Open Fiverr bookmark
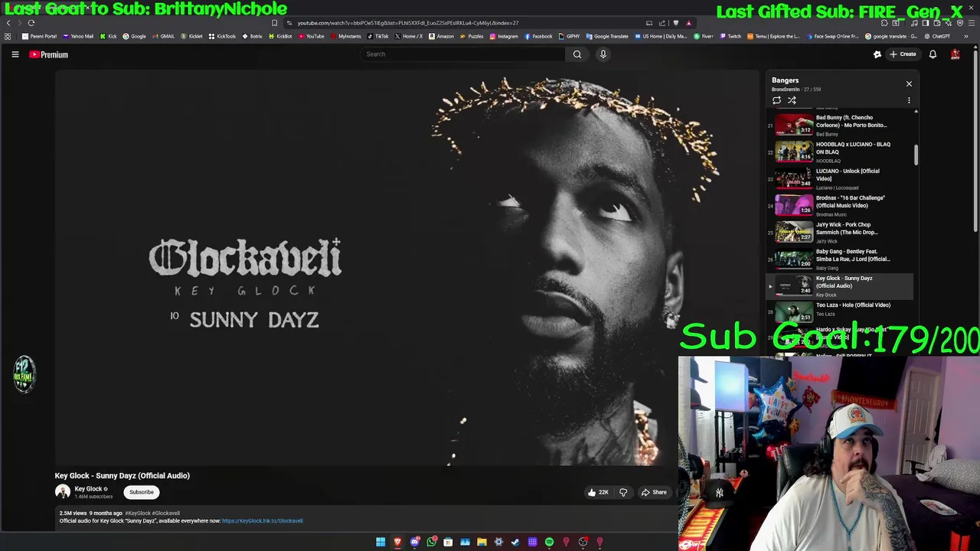This screenshot has height=551, width=980. pyautogui.click(x=704, y=36)
